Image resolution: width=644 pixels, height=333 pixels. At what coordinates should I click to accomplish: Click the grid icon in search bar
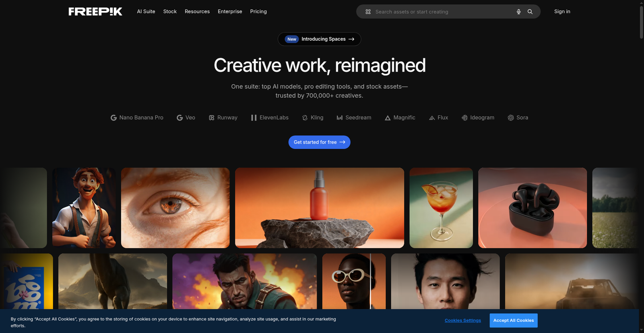(x=368, y=12)
